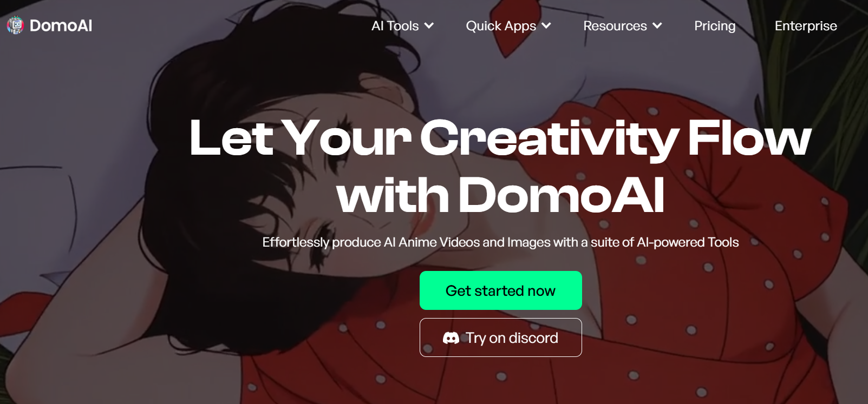This screenshot has width=868, height=404.
Task: Click the 'Let Your Creativity Flow' headline
Action: click(500, 138)
